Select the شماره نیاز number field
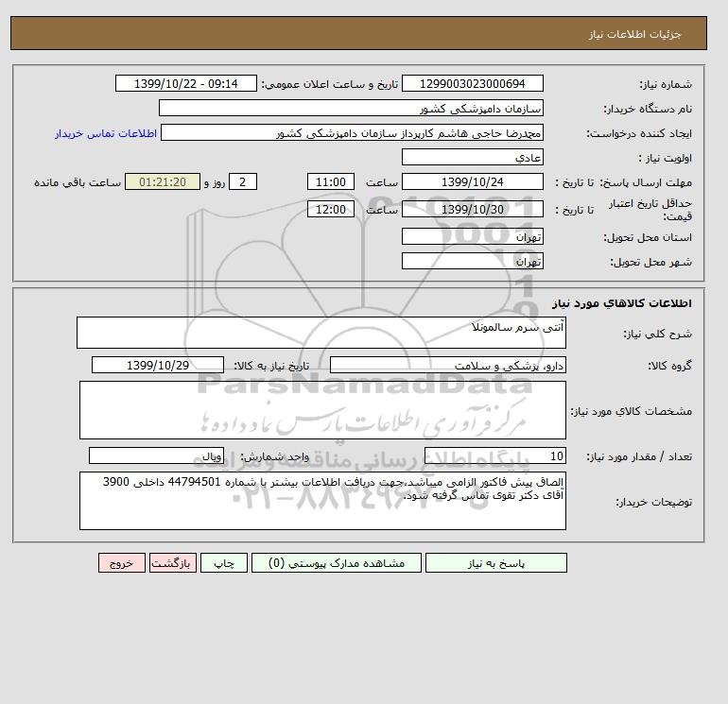 pos(472,83)
